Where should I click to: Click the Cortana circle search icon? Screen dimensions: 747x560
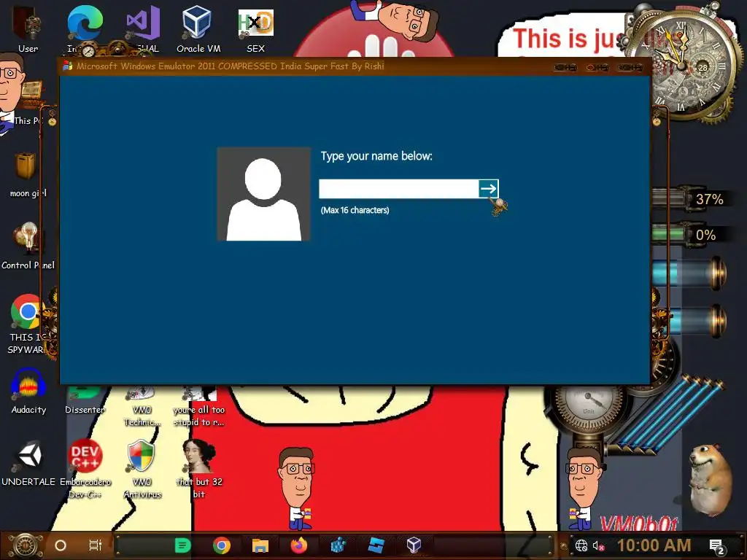61,545
